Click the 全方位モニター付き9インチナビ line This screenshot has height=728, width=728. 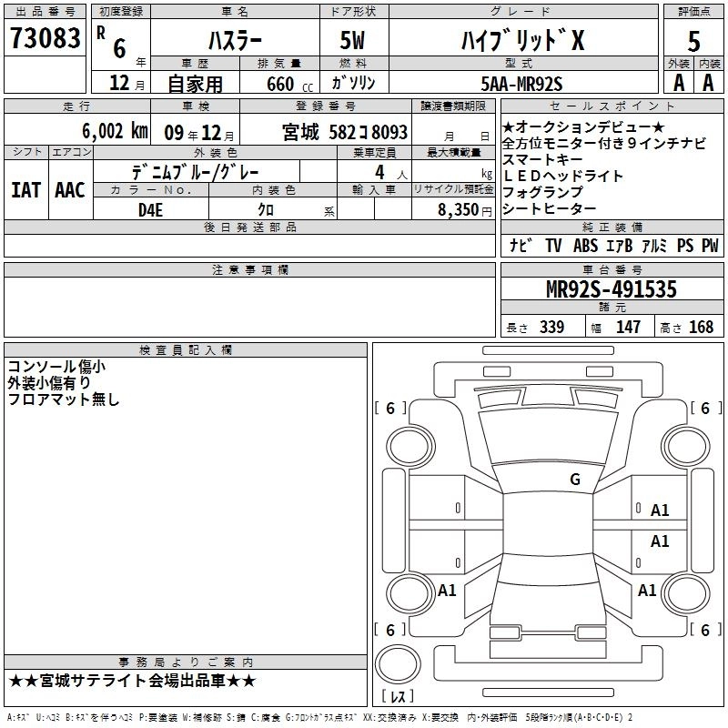pos(604,144)
